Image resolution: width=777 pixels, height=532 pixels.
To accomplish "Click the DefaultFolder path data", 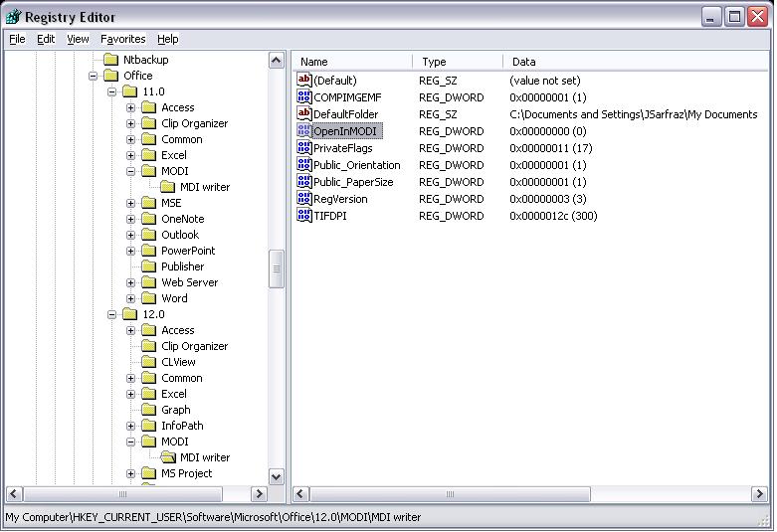I will pyautogui.click(x=633, y=114).
